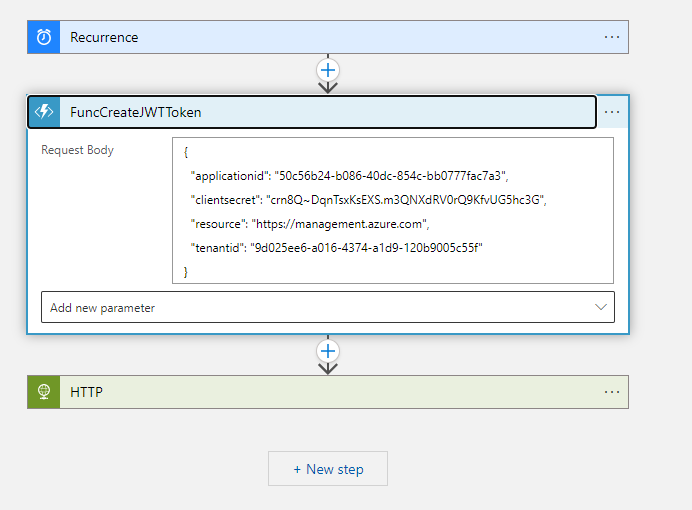Open FuncCreateJWTToken ellipsis menu
The width and height of the screenshot is (692, 510).
[x=612, y=112]
